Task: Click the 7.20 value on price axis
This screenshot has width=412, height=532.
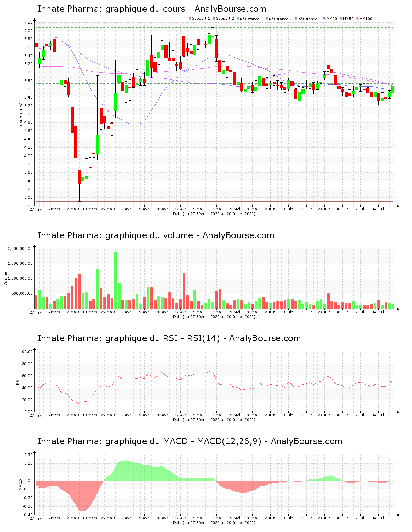Action: pyautogui.click(x=28, y=22)
